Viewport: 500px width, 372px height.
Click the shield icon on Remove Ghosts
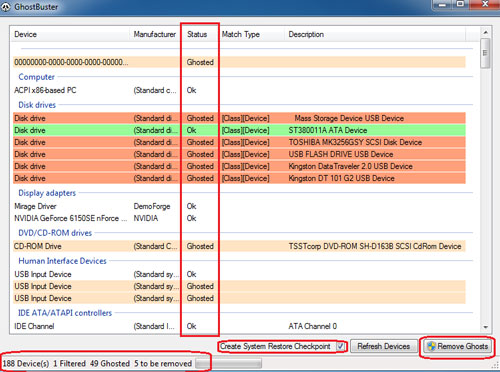pos(432,346)
